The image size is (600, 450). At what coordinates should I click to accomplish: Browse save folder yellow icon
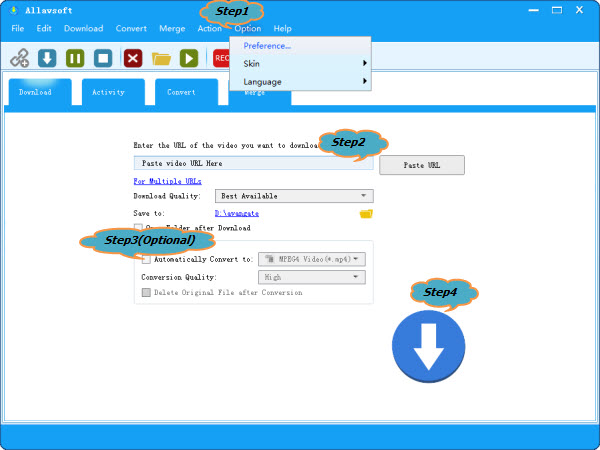pos(366,214)
